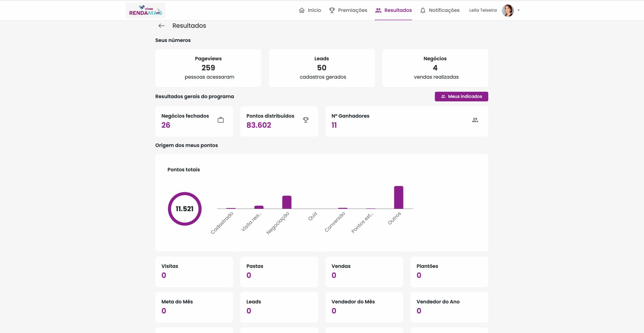Click the 11.521 total points ring
The image size is (644, 333).
coord(185,209)
